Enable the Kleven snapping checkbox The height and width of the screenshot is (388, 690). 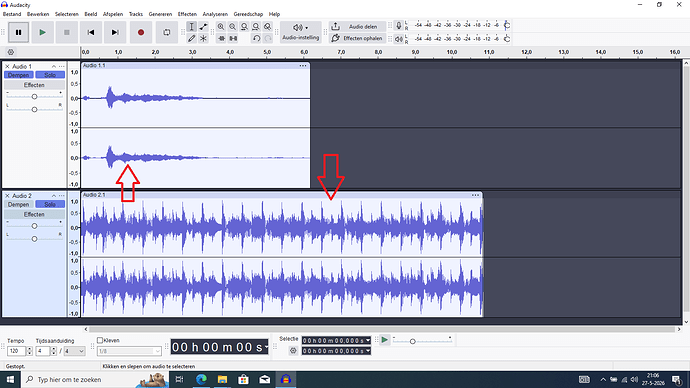click(100, 340)
